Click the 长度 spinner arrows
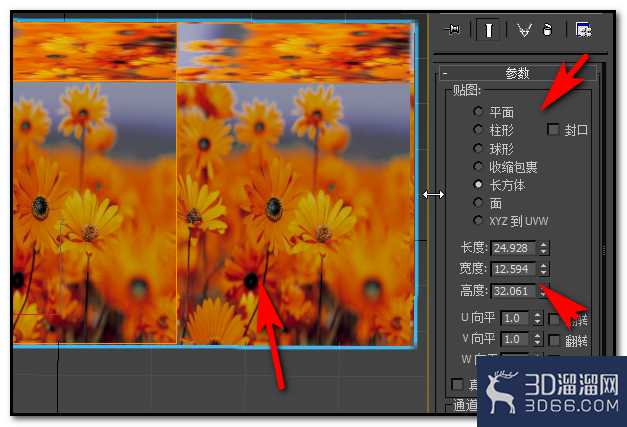Image resolution: width=627 pixels, height=427 pixels. [x=543, y=248]
